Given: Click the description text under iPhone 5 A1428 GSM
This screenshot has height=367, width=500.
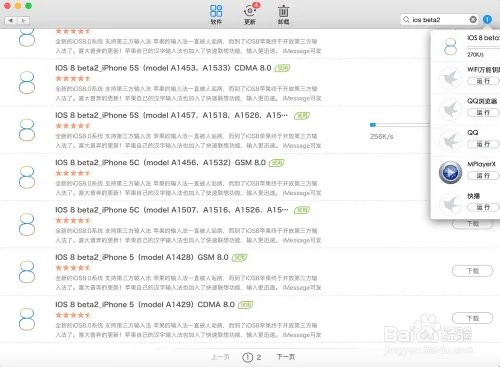Looking at the screenshot, I should tap(188, 283).
